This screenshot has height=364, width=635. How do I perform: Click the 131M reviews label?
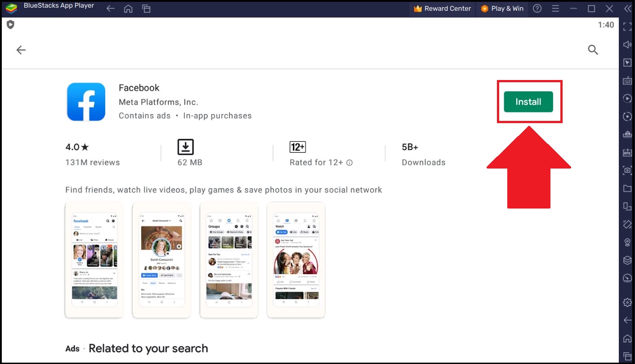point(93,162)
